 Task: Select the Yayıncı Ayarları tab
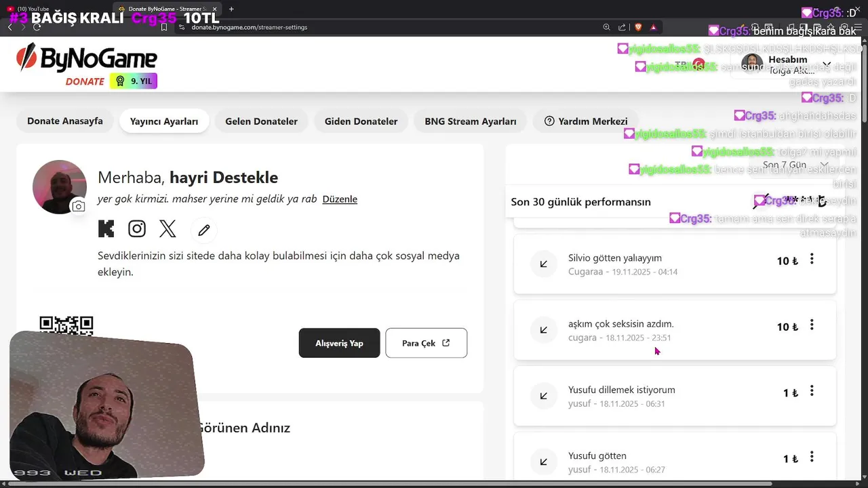pyautogui.click(x=164, y=121)
